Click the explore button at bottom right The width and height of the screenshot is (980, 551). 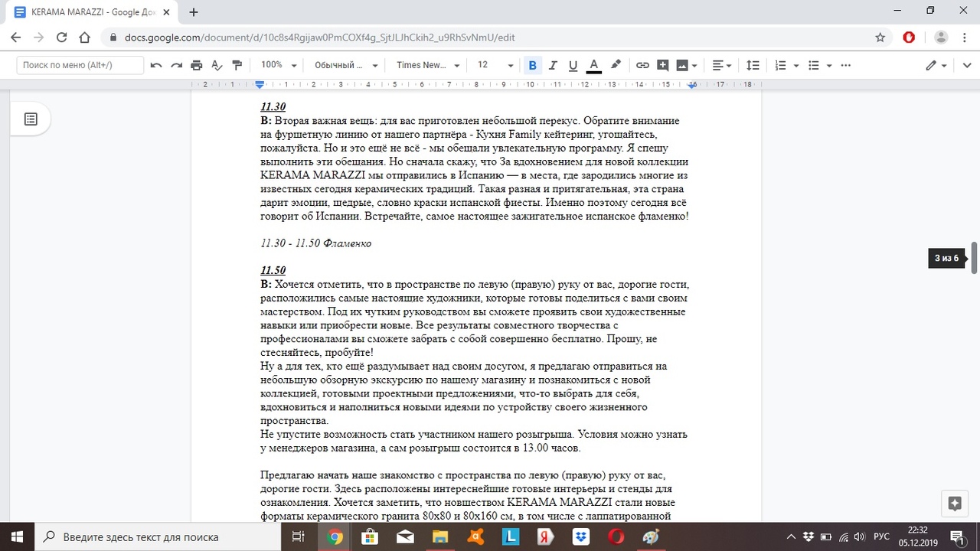(x=954, y=504)
